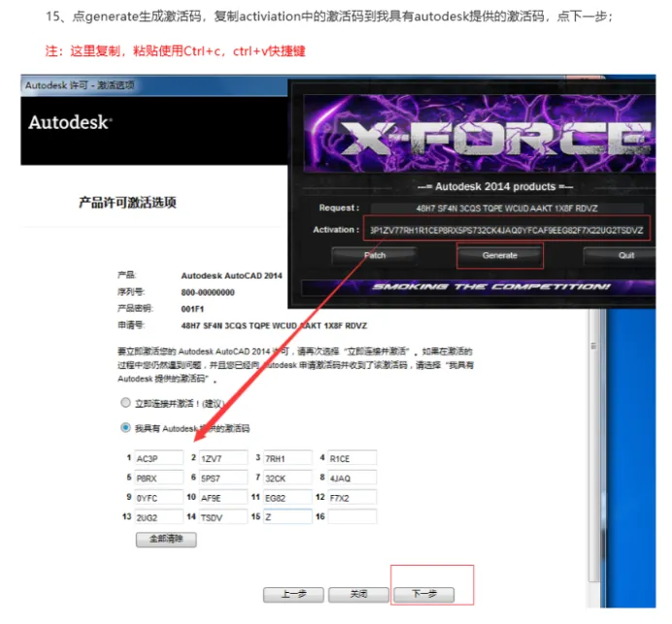Click the product key text 001F1
The image size is (672, 624).
192,309
